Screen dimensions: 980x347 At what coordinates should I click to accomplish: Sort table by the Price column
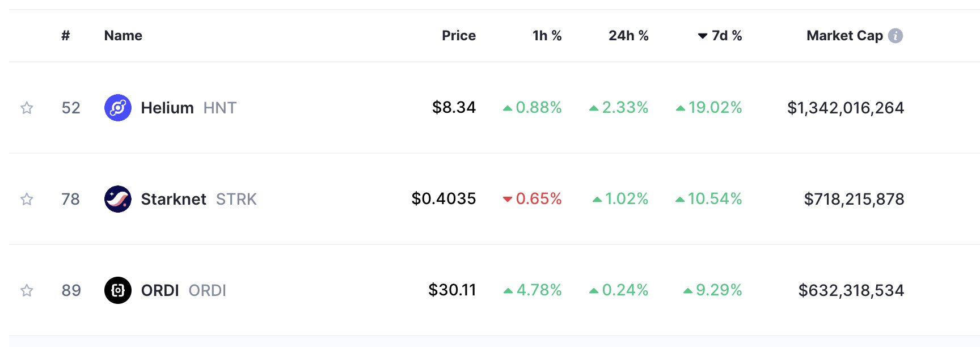(x=459, y=35)
